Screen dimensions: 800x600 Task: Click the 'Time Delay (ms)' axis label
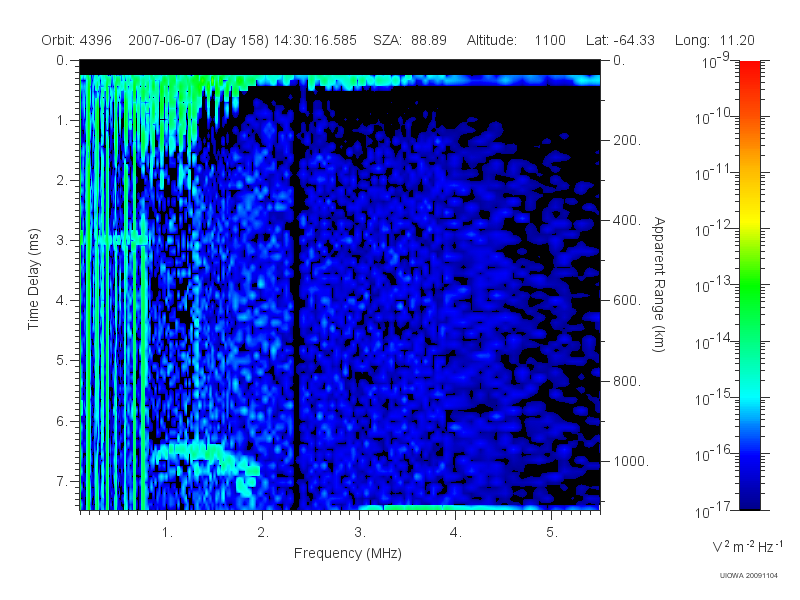coord(33,279)
